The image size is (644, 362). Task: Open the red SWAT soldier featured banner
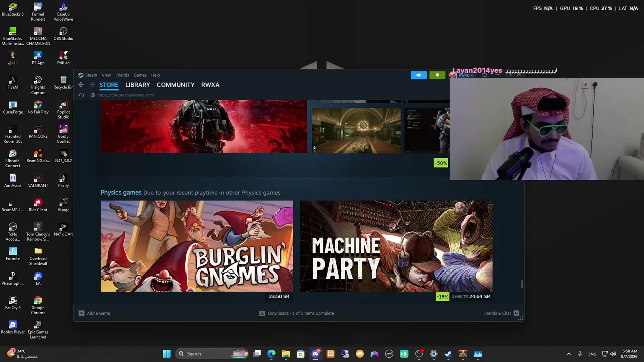(x=204, y=126)
